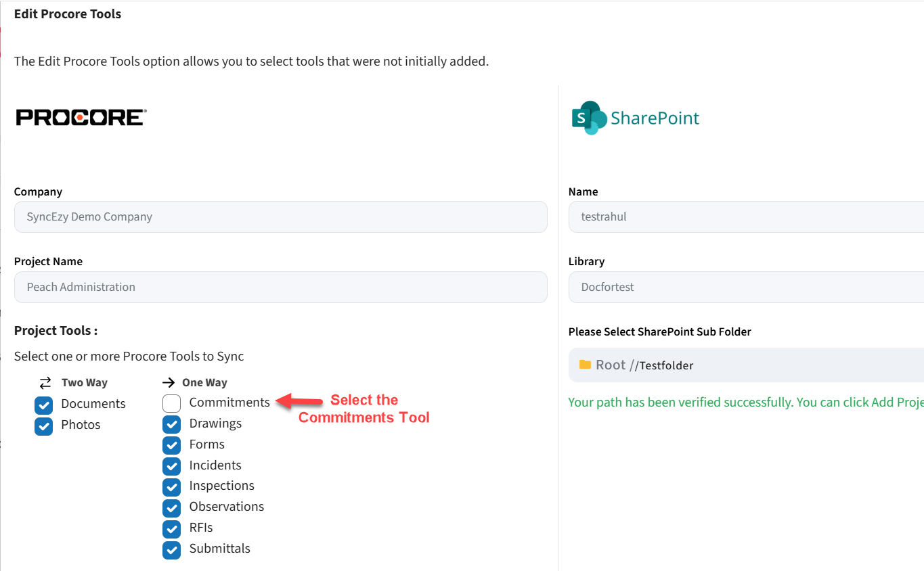Select the Testfolder path in sub folder
The height and width of the screenshot is (571, 924).
666,365
